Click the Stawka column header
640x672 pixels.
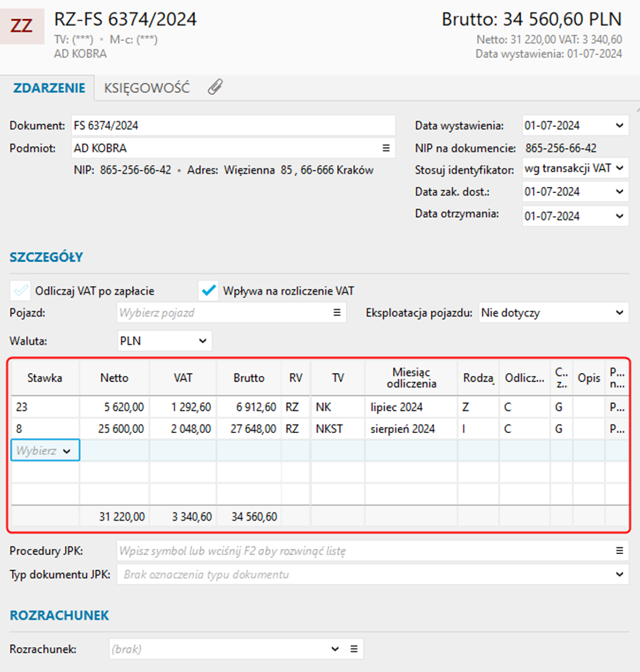click(45, 378)
